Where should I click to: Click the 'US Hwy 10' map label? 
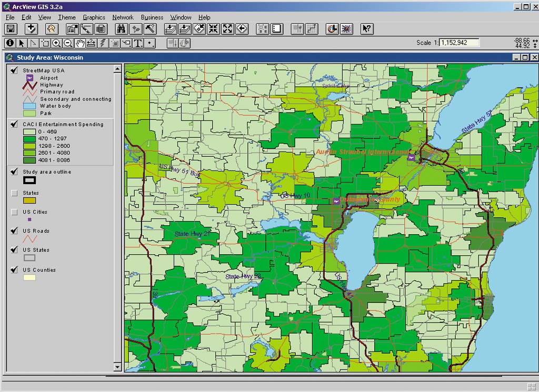295,196
